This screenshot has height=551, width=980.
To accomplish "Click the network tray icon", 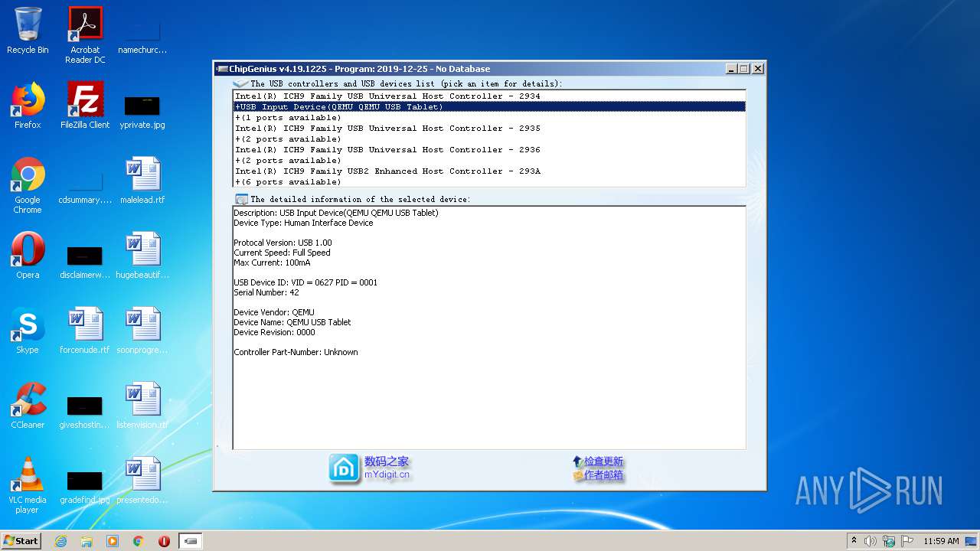I will 889,541.
